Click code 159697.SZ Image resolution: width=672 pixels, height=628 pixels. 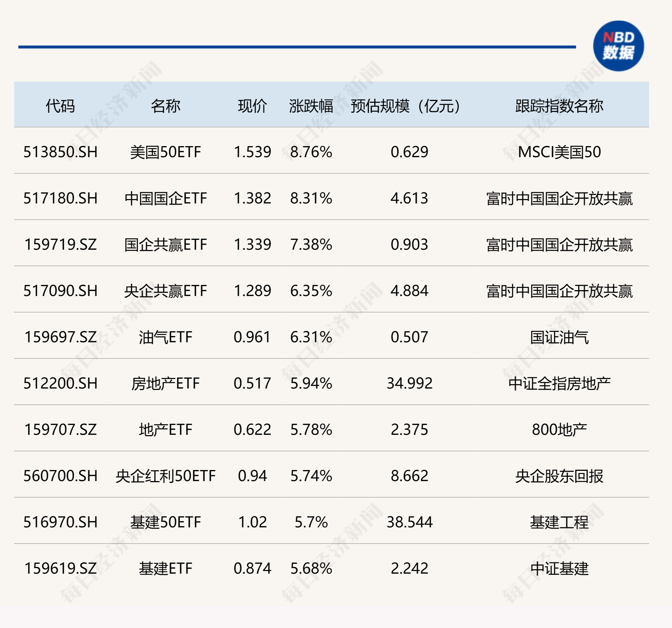[61, 337]
